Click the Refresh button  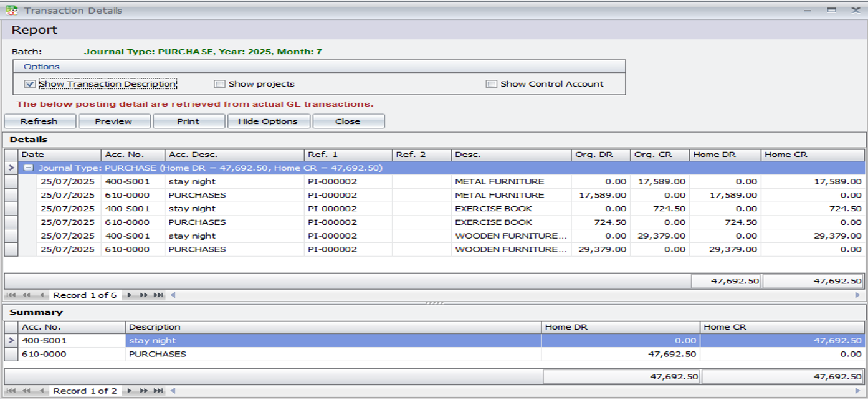tap(39, 121)
